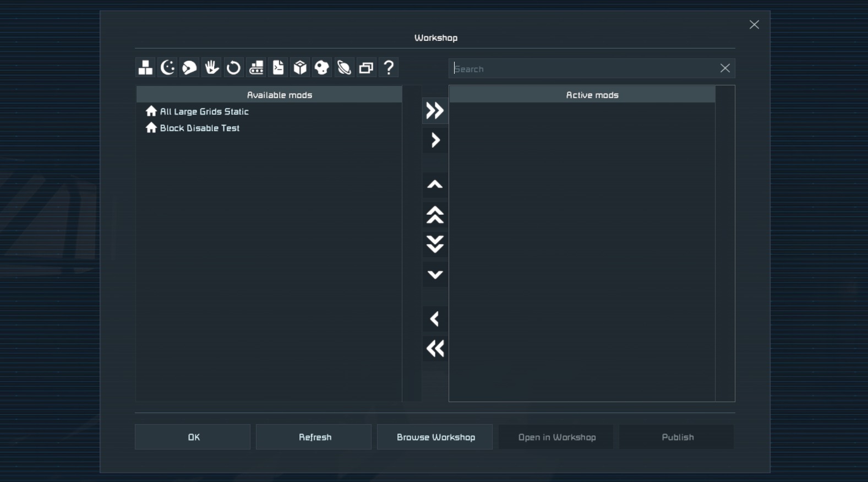Click the circular arrow respawn filter icon
This screenshot has height=482, width=868.
click(233, 68)
